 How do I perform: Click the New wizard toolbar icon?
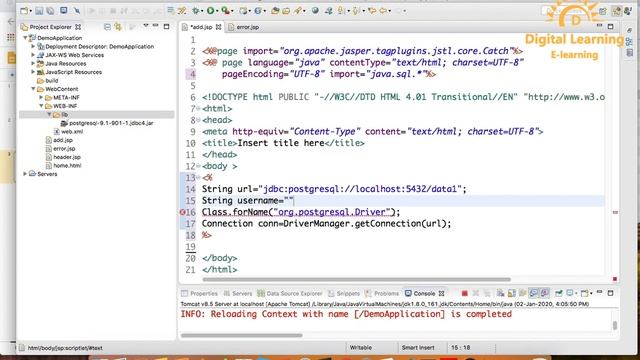[x=24, y=11]
